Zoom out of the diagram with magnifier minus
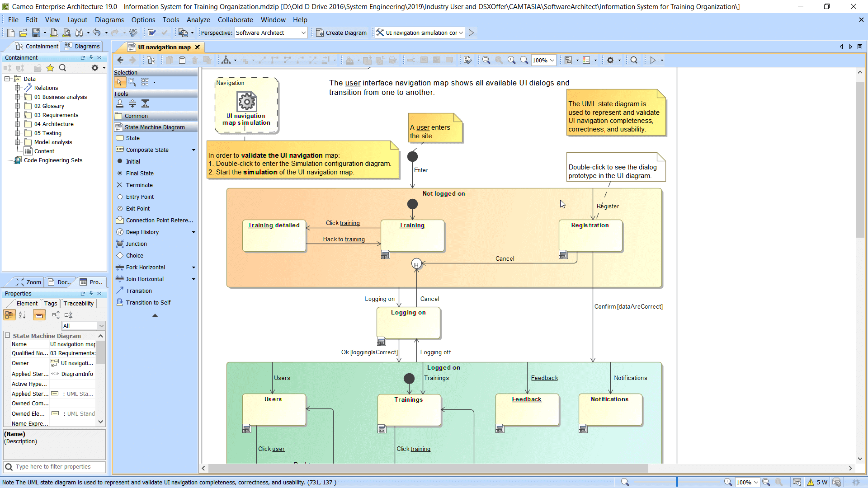Screen dimensions: 868x488 [x=524, y=60]
